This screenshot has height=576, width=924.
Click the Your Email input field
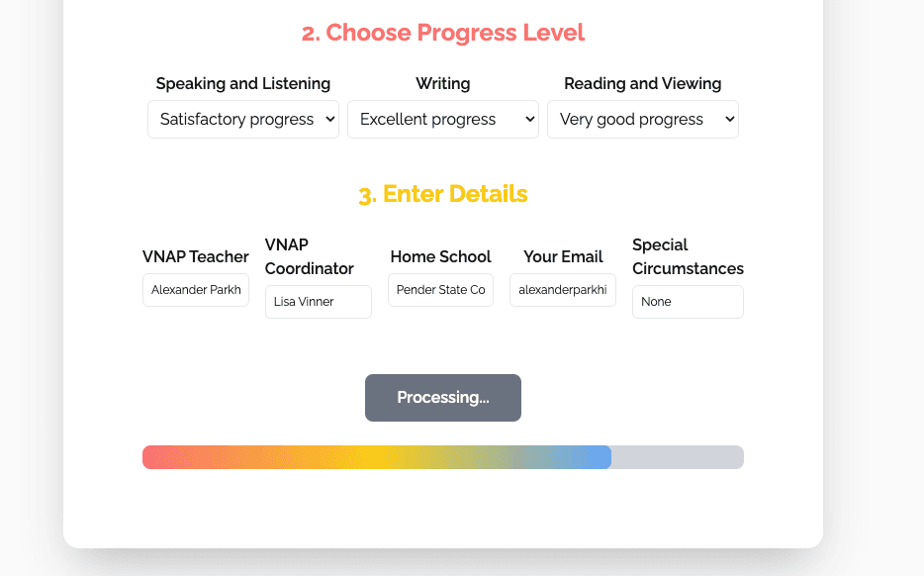click(562, 290)
